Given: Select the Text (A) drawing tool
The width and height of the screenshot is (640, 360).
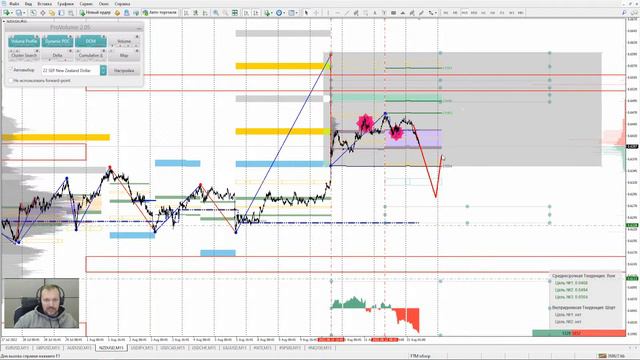Looking at the screenshot, I should (375, 13).
